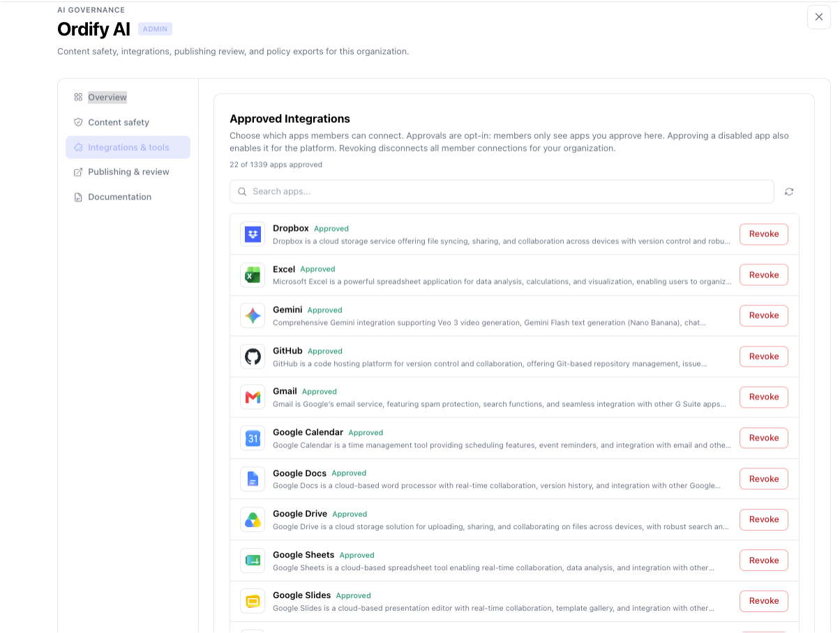The width and height of the screenshot is (840, 633).
Task: Click the GitHub octocat icon
Action: (x=253, y=357)
